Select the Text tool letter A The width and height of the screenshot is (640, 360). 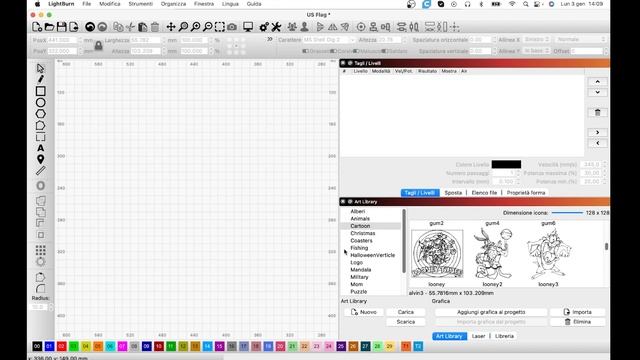click(x=40, y=148)
